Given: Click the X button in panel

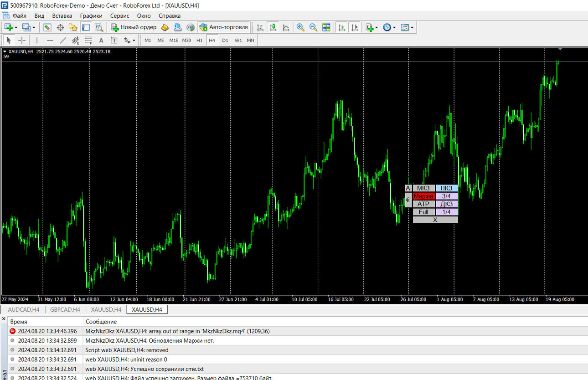Looking at the screenshot, I should (x=435, y=220).
